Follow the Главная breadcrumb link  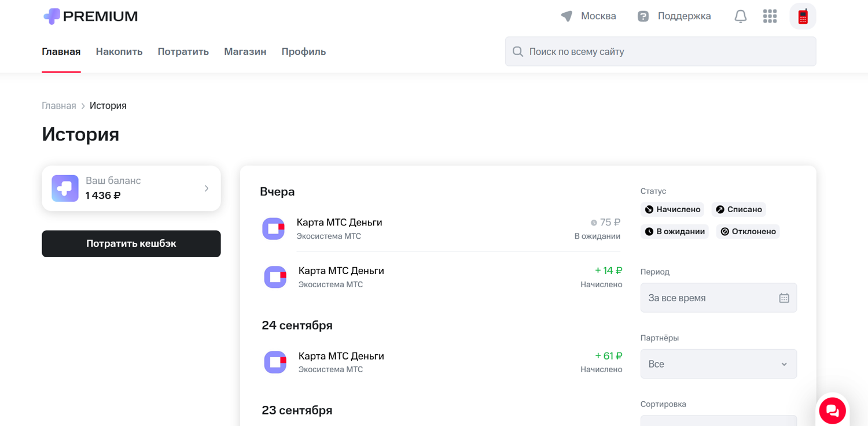click(x=58, y=106)
